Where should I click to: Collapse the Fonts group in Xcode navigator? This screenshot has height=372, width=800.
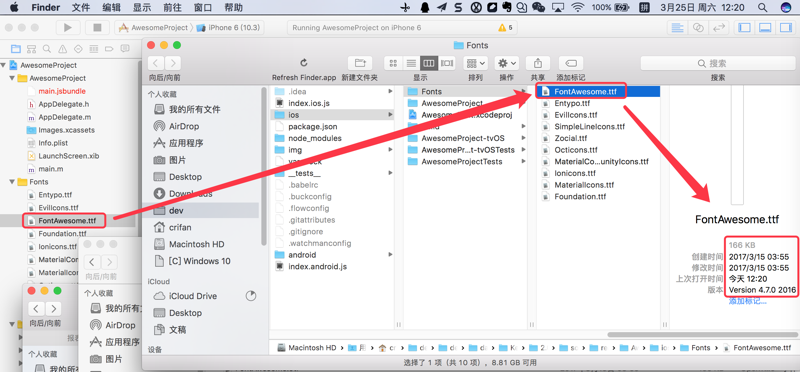pyautogui.click(x=12, y=182)
